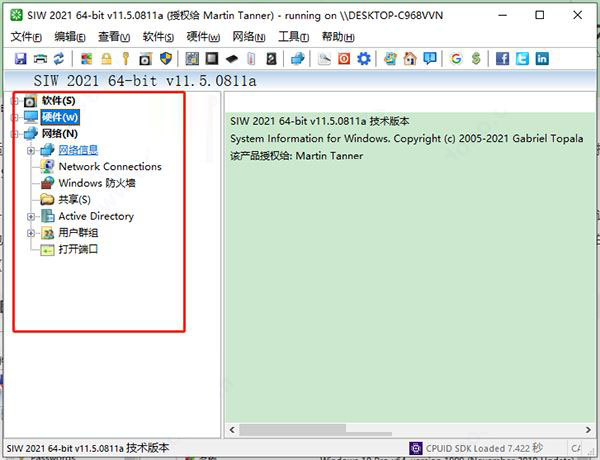600x460 pixels.
Task: Click the installed software box icon in toolbar
Action: coord(146,59)
